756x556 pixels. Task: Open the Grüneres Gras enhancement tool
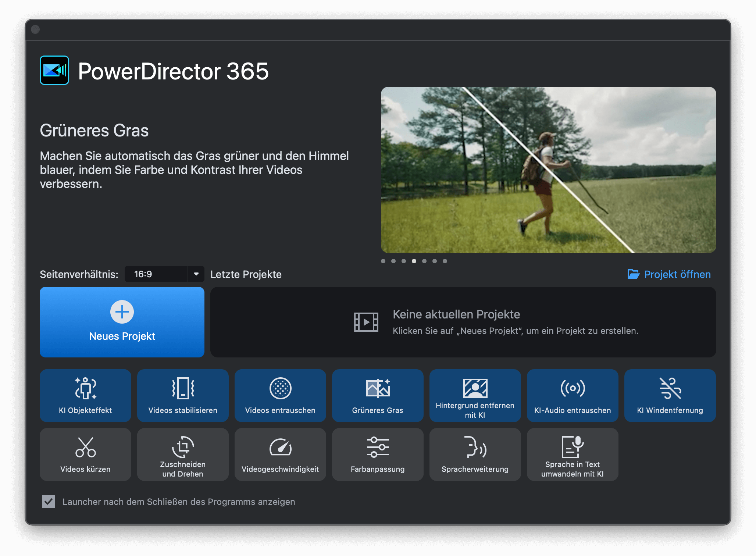point(378,396)
